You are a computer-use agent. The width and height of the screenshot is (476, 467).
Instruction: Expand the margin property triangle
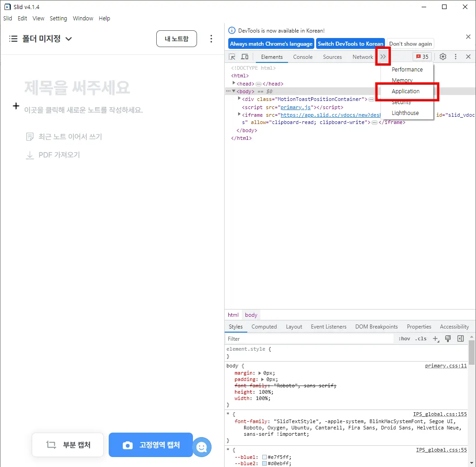tap(260, 373)
